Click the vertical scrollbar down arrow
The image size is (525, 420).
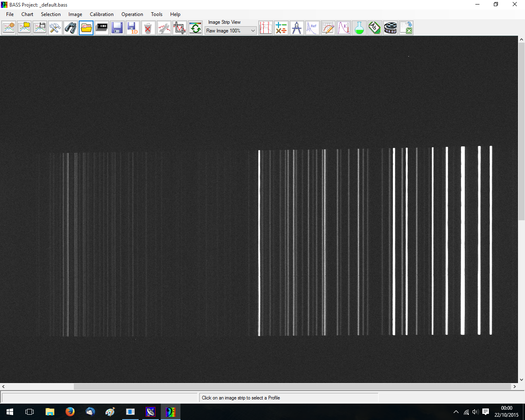[521, 380]
